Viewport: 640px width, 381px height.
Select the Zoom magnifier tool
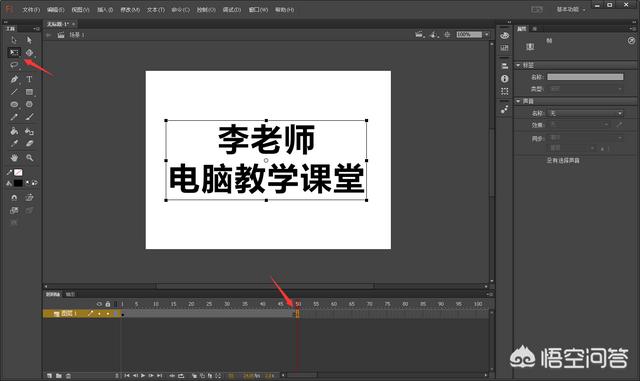[29, 158]
